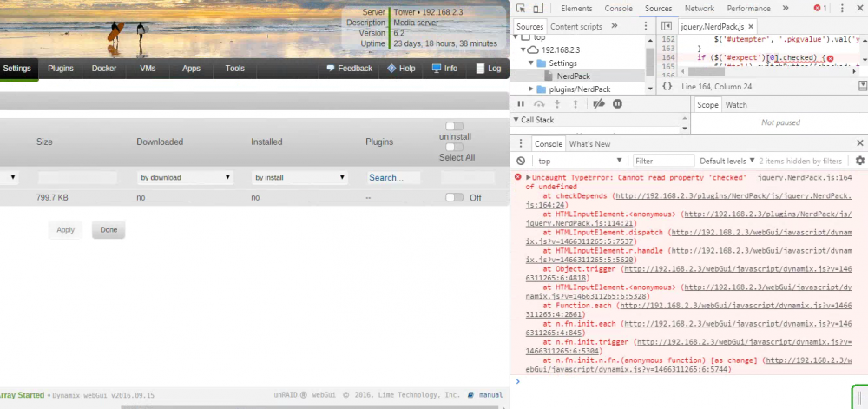
Task: Click the Info monitor icon in webGui
Action: (x=437, y=68)
